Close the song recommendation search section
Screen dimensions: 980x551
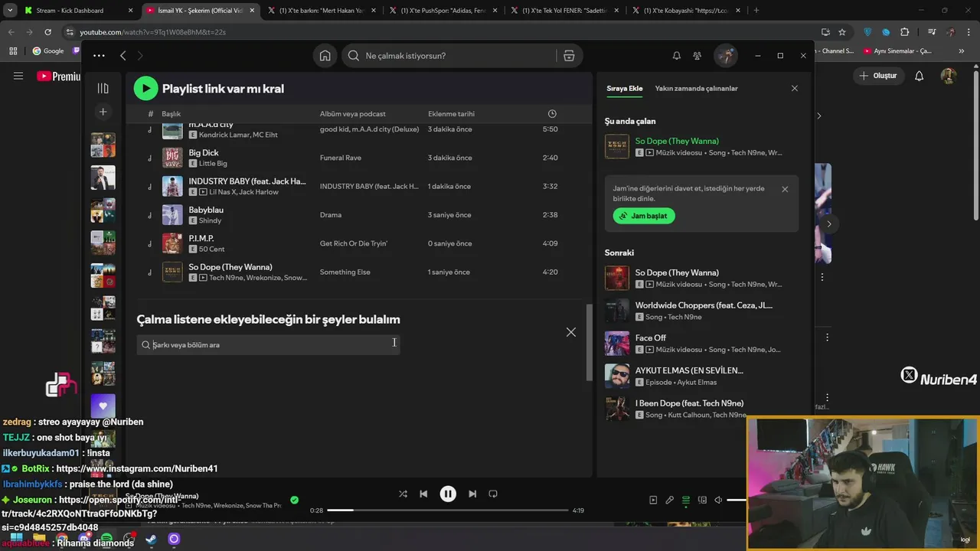point(571,332)
